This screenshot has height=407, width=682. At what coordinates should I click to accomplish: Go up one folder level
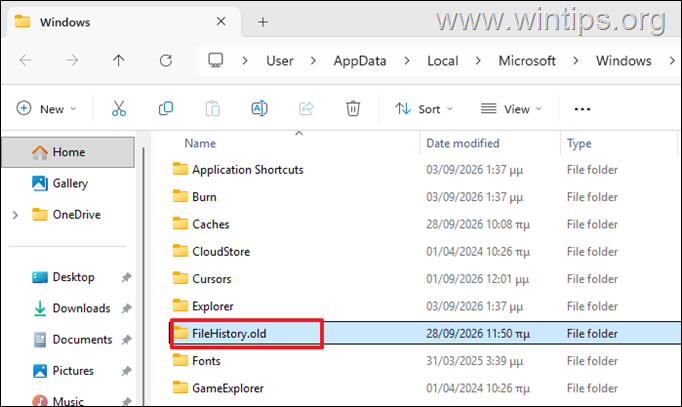pos(118,60)
